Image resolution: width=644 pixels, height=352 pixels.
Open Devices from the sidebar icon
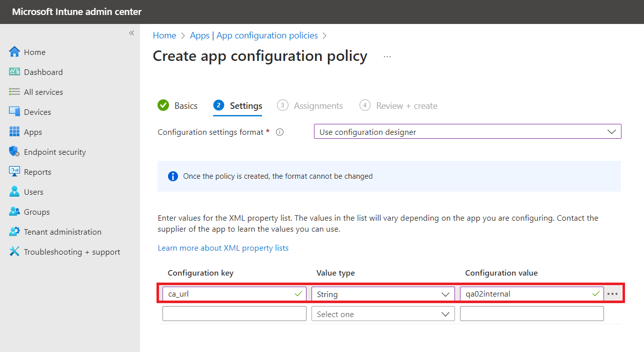pos(14,112)
